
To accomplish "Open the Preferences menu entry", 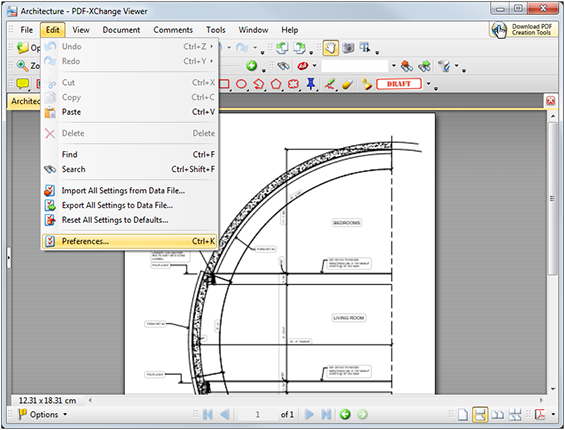I will (129, 241).
